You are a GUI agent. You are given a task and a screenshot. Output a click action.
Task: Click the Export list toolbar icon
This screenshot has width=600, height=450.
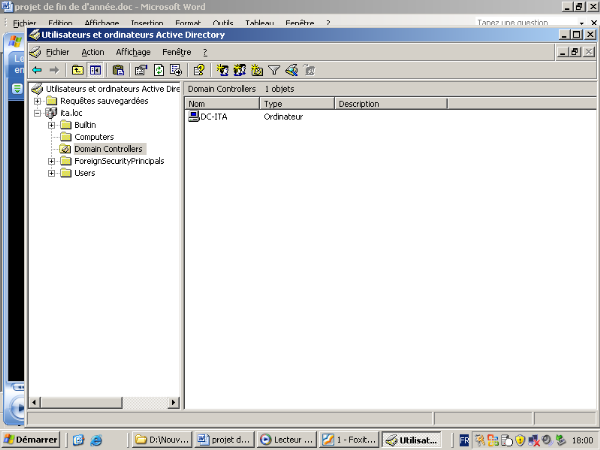tap(176, 70)
